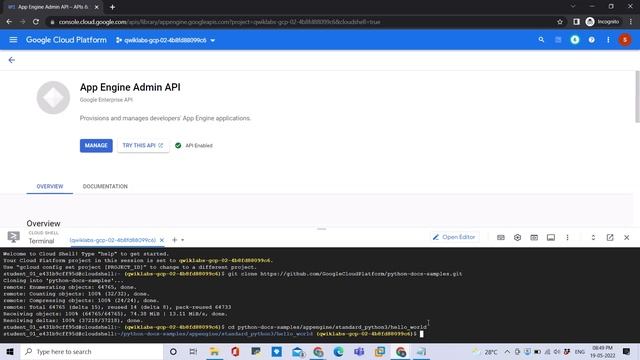
Task: Open Cloud Shell terminal settings gear
Action: click(518, 238)
